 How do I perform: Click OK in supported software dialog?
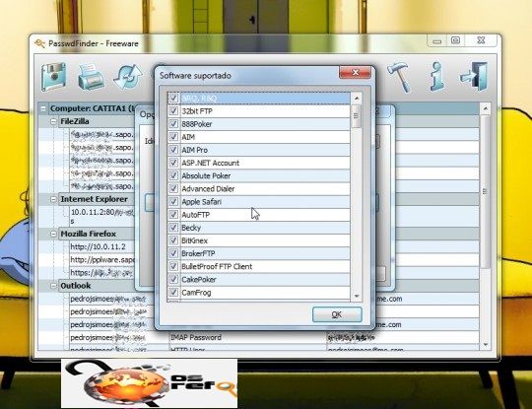(x=337, y=314)
